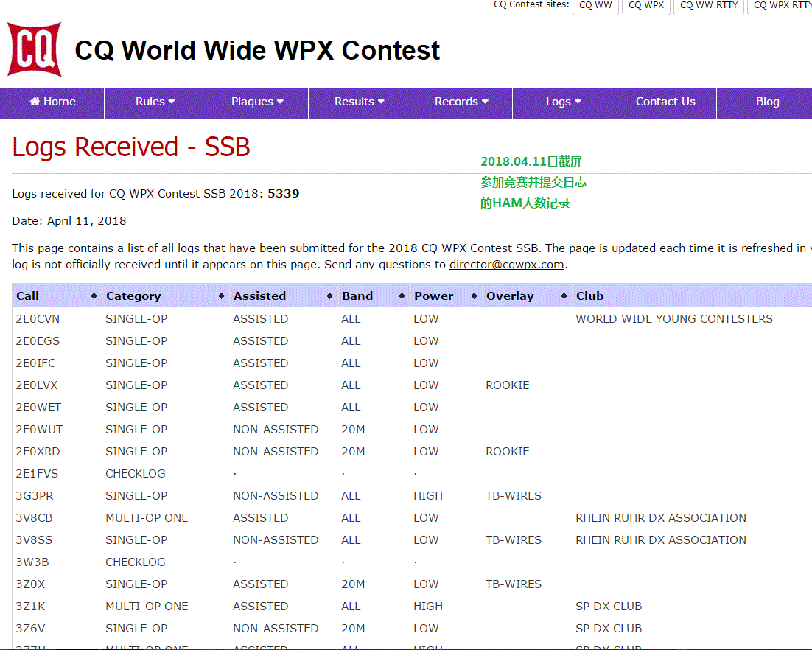The height and width of the screenshot is (650, 812).
Task: Select callsign 3W3B row
Action: point(32,562)
